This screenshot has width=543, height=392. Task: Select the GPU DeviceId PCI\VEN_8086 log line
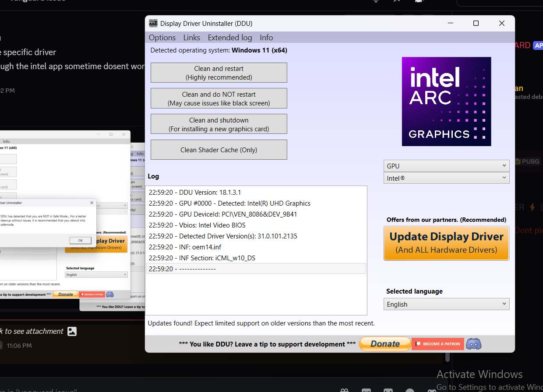point(256,214)
